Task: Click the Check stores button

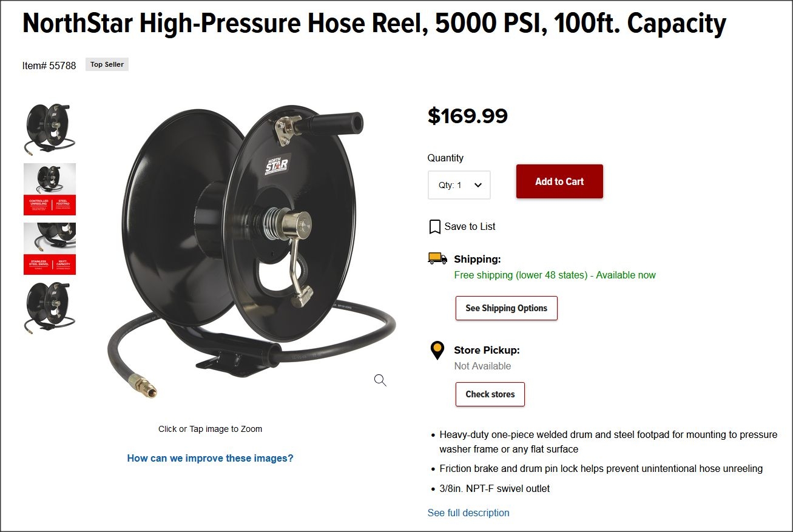Action: [490, 394]
